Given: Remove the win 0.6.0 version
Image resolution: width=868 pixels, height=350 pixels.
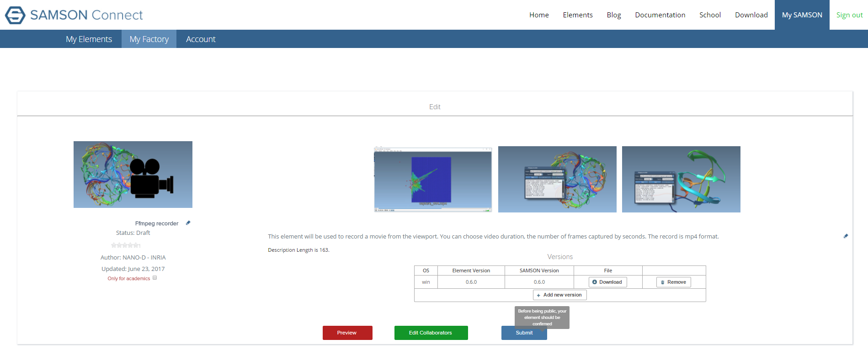Looking at the screenshot, I should 673,282.
